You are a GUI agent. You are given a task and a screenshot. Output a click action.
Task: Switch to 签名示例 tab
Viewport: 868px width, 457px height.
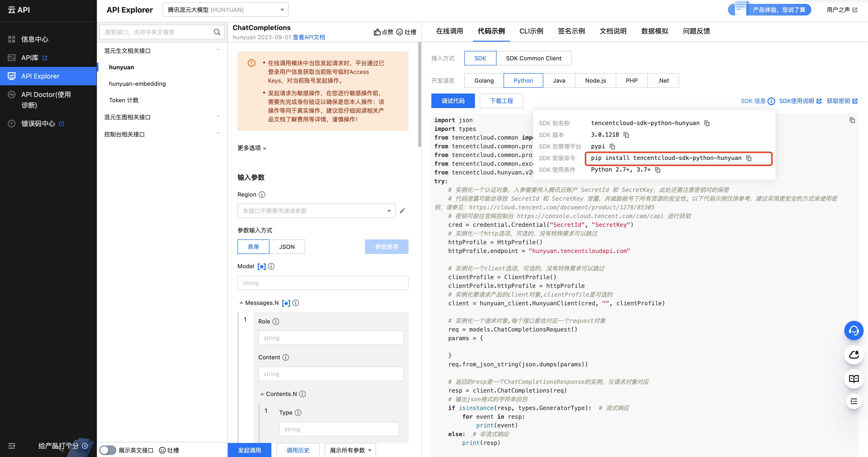click(x=571, y=31)
